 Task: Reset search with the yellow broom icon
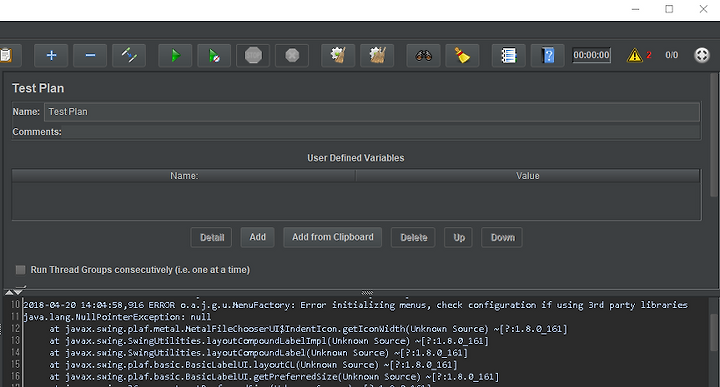pyautogui.click(x=462, y=56)
